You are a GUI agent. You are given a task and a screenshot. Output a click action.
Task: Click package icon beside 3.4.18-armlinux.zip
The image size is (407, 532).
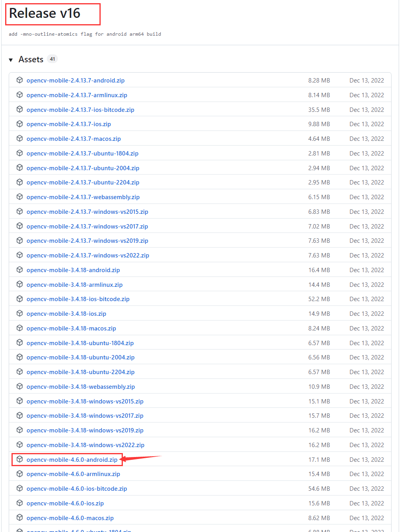[19, 284]
